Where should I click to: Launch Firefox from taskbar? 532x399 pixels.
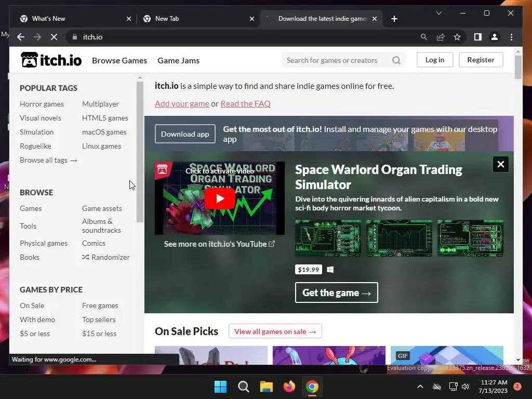tap(289, 387)
